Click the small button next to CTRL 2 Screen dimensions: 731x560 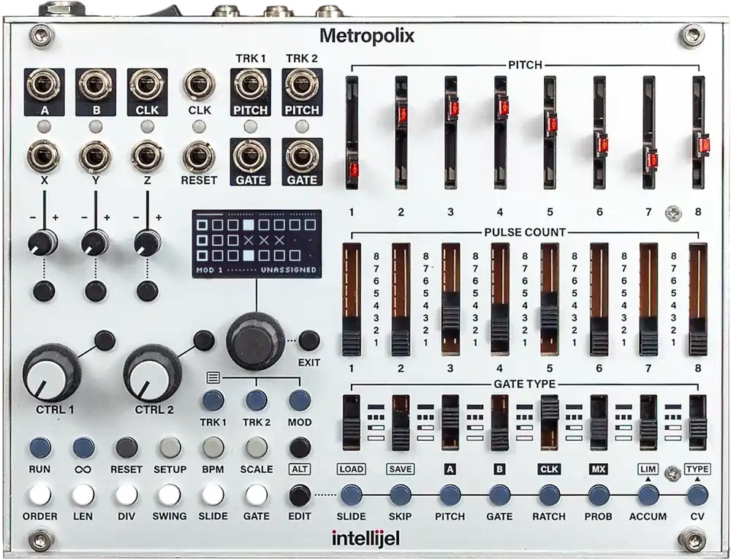pyautogui.click(x=204, y=341)
